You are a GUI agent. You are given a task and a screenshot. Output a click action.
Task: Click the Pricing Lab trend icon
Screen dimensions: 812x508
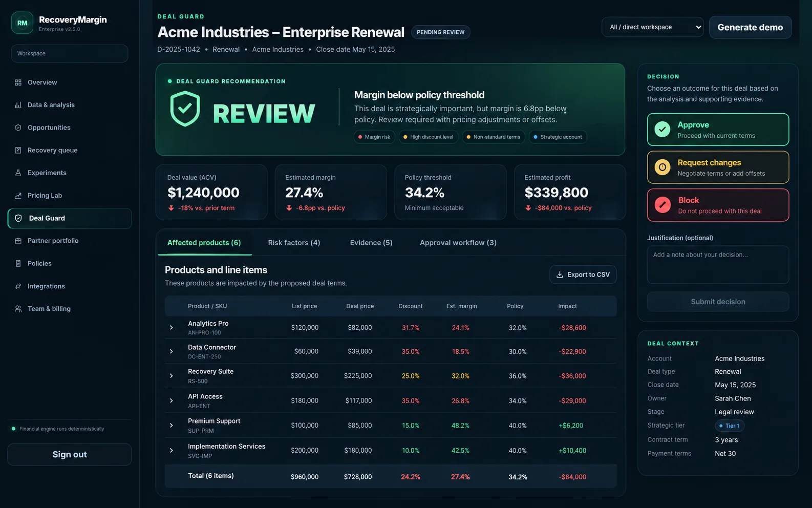tap(18, 196)
